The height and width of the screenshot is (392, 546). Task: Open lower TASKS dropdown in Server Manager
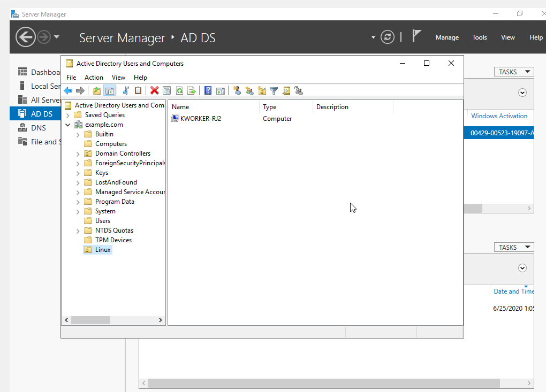tap(514, 247)
